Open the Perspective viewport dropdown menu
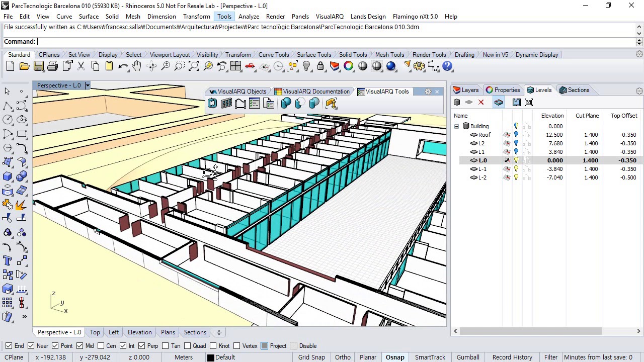This screenshot has height=362, width=644. 87,85
